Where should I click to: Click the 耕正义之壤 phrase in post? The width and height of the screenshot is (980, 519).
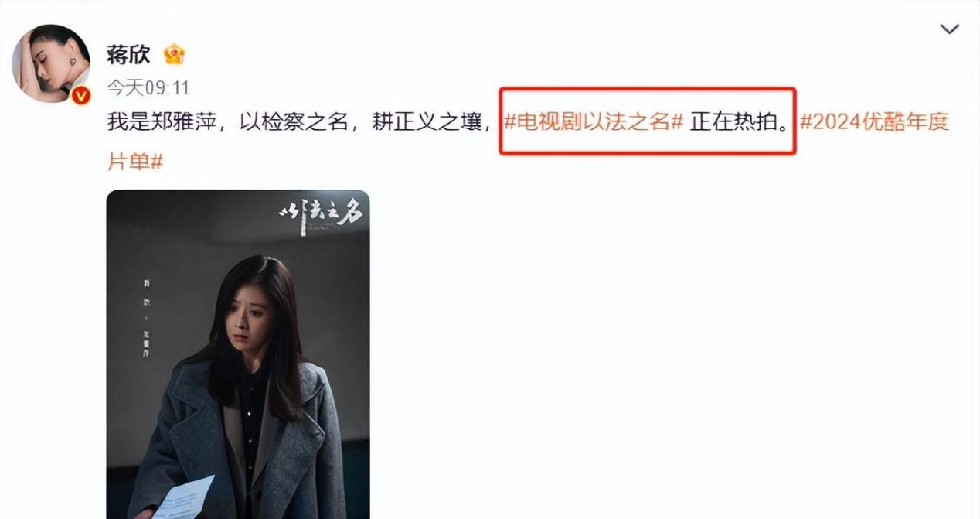(427, 122)
